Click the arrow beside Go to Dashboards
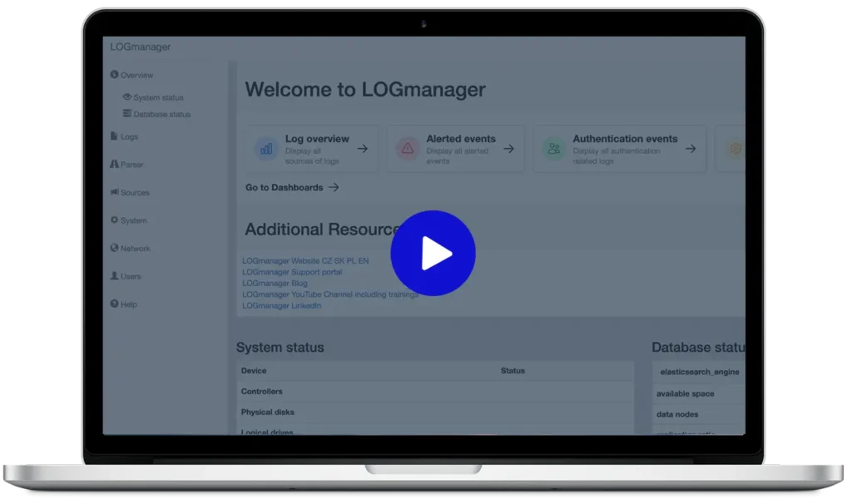This screenshot has height=504, width=852. coord(334,187)
